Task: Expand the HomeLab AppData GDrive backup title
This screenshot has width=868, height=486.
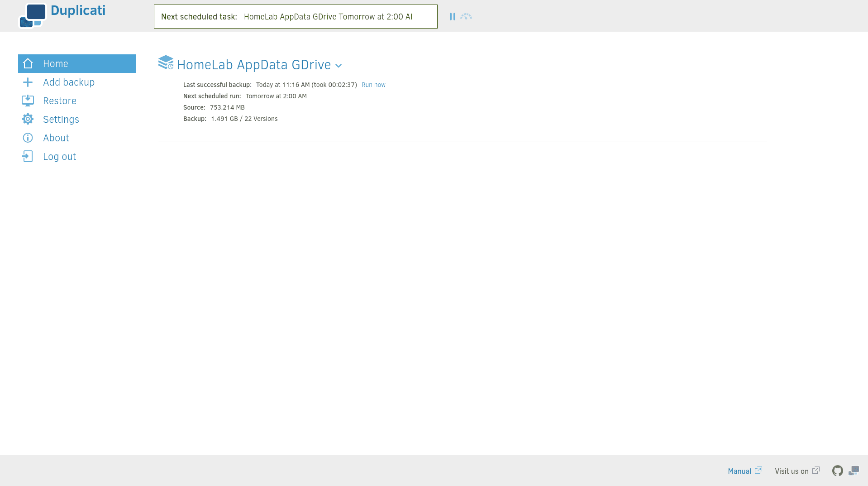Action: coord(254,65)
